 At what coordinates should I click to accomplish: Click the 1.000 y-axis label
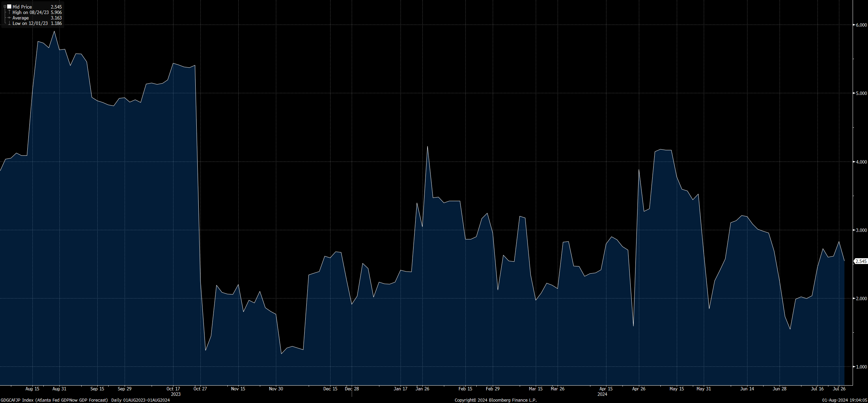pyautogui.click(x=861, y=367)
